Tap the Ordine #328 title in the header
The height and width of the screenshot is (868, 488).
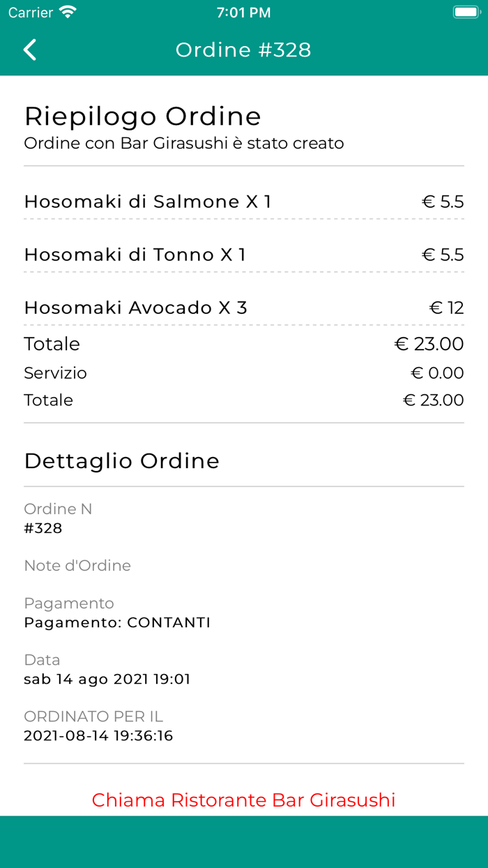pos(243,50)
